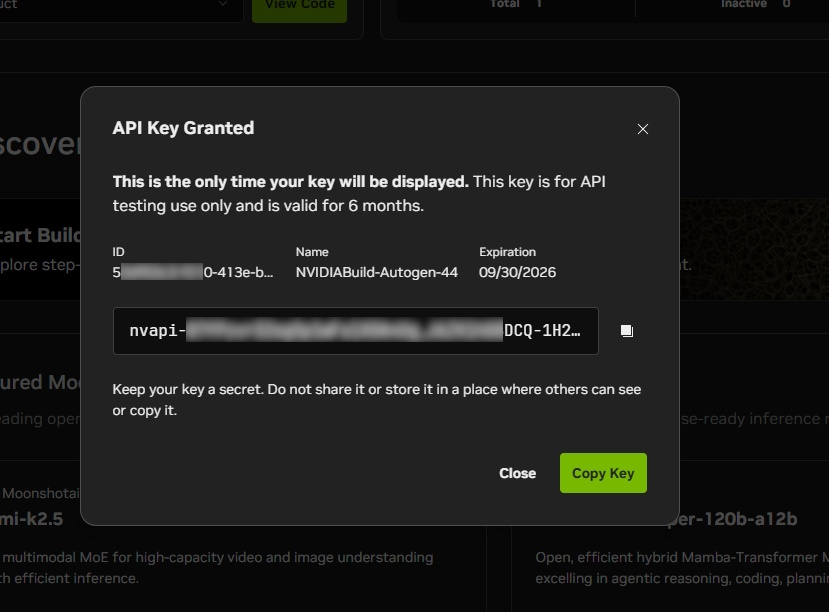Open the dropdown chevron left of View Code
This screenshot has height=612, width=829.
point(223,4)
